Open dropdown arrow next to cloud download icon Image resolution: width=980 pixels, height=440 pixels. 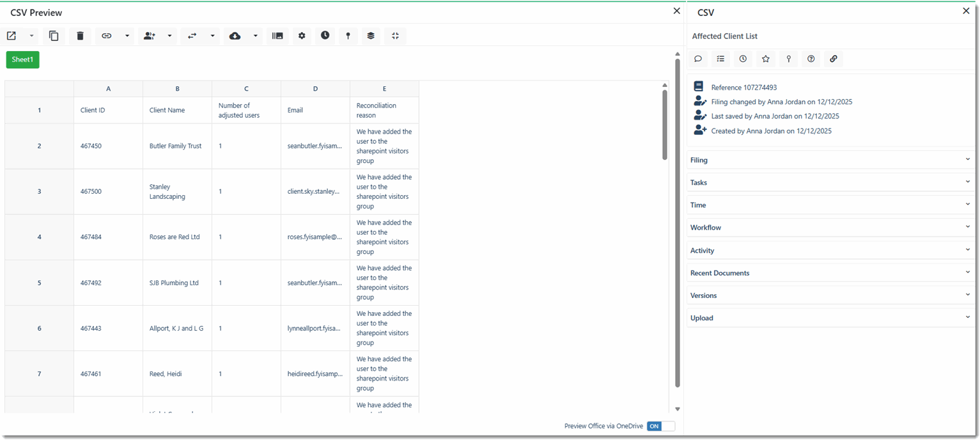click(x=255, y=36)
